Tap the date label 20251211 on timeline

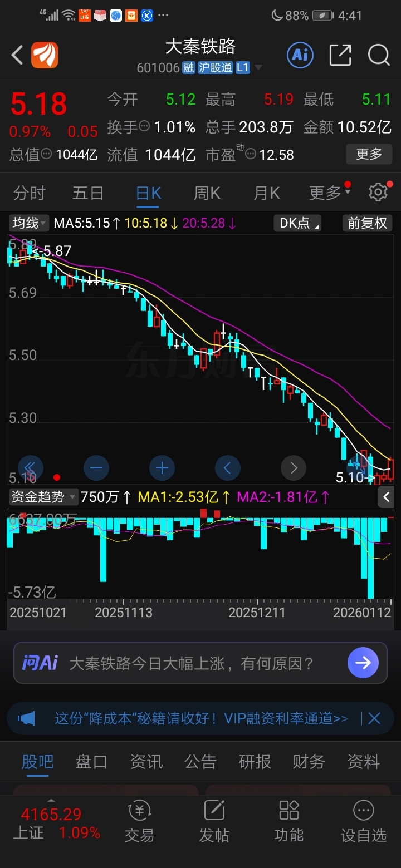click(x=257, y=613)
